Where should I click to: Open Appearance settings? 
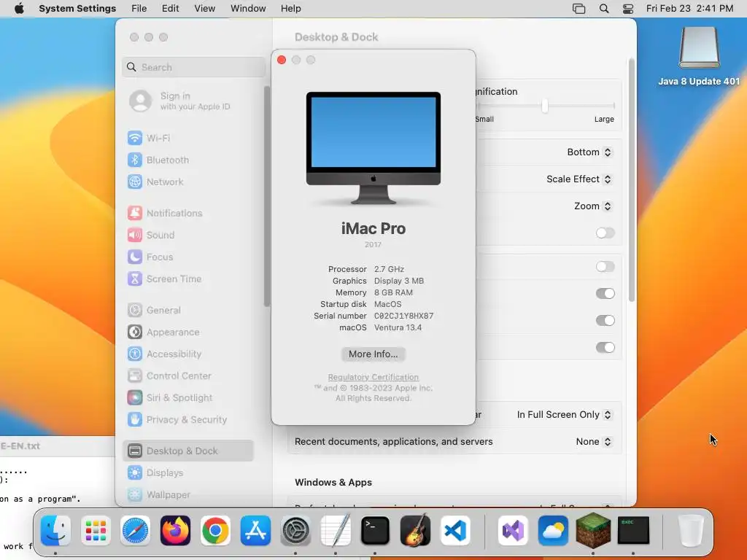[163, 332]
